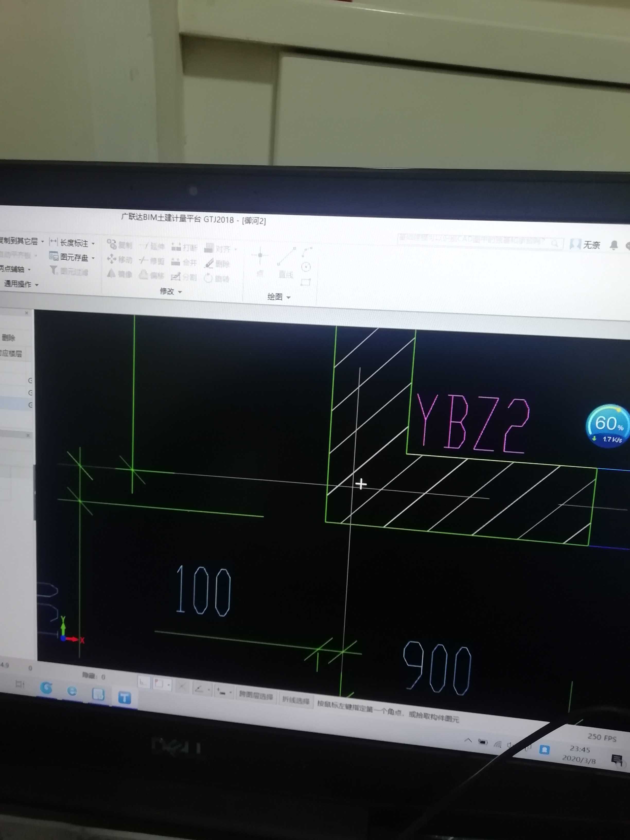Open the Sogou browser taskbar icon
Image resolution: width=630 pixels, height=840 pixels.
click(46, 688)
